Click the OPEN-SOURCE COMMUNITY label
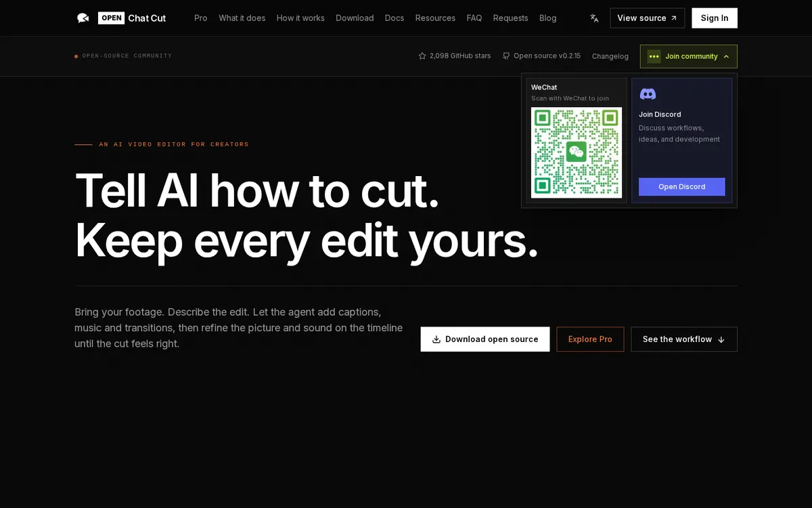This screenshot has height=508, width=812. (x=127, y=56)
